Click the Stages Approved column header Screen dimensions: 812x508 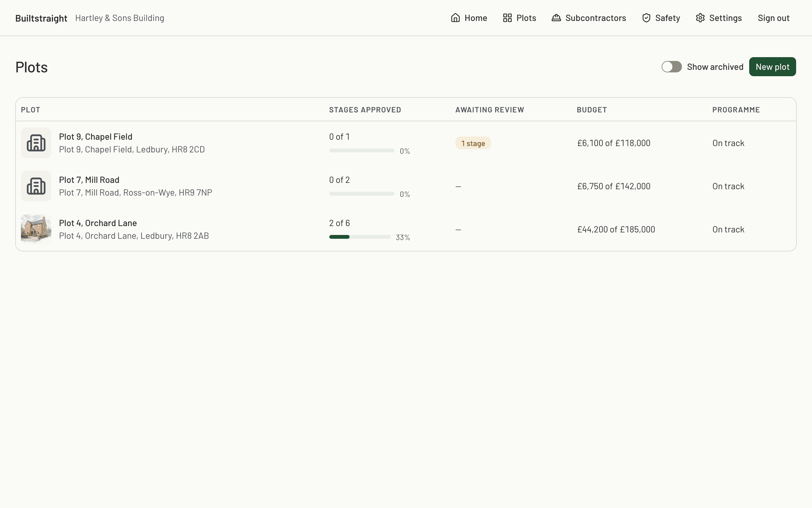tap(365, 110)
